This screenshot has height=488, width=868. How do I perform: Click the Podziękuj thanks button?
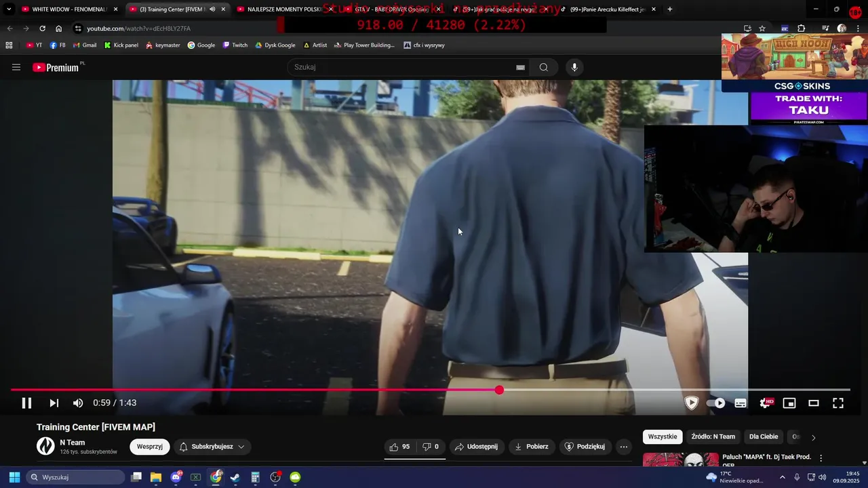point(585,447)
